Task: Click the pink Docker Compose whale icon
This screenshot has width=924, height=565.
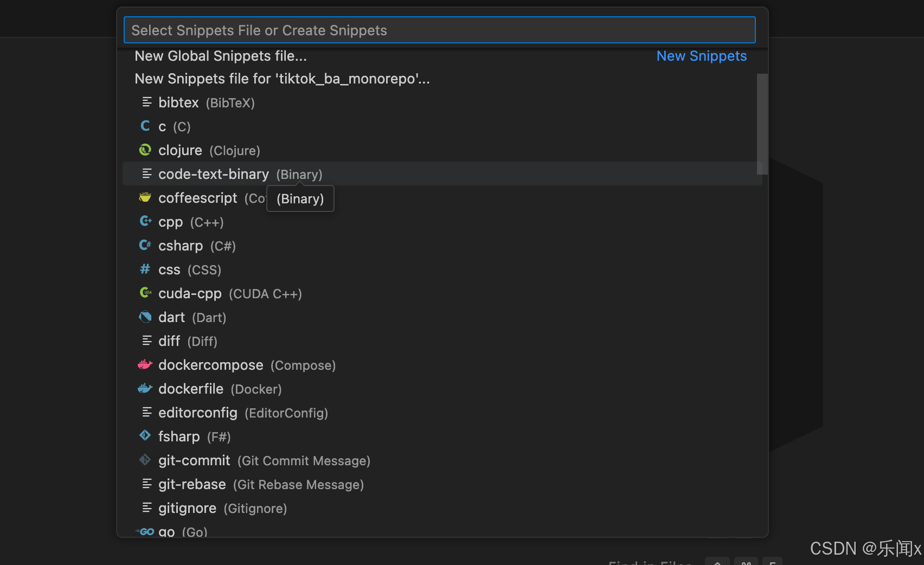Action: (145, 364)
